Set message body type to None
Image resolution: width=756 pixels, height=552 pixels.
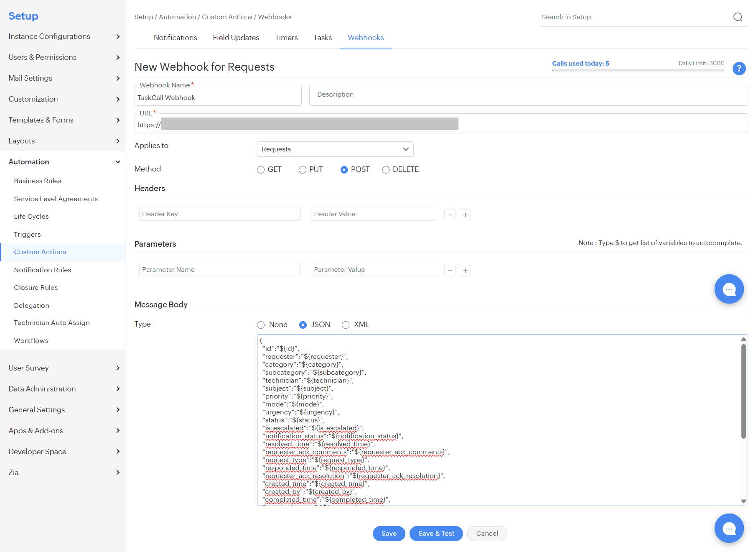pos(261,325)
